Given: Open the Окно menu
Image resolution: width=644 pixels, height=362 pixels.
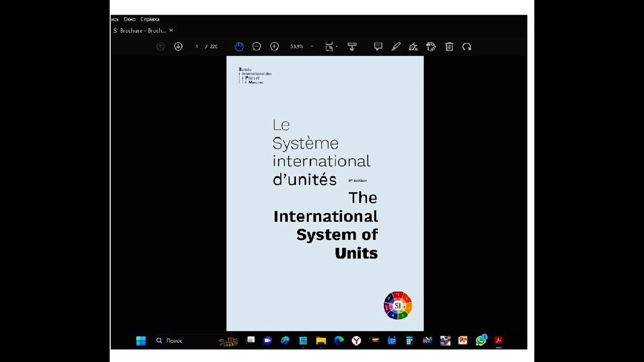Looking at the screenshot, I should (x=130, y=19).
